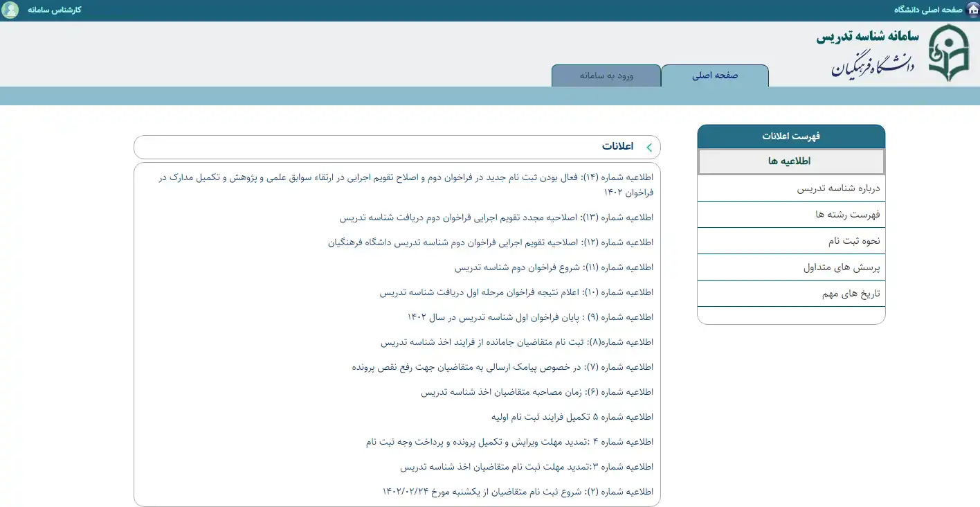Click the 'فهرست اعلانات' panel header

[x=791, y=136]
